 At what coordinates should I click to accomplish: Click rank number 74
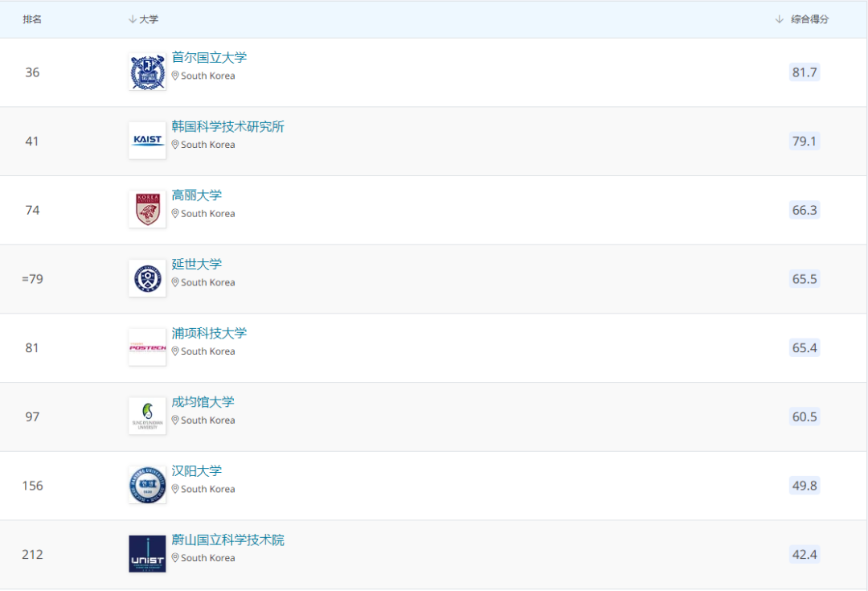point(32,210)
